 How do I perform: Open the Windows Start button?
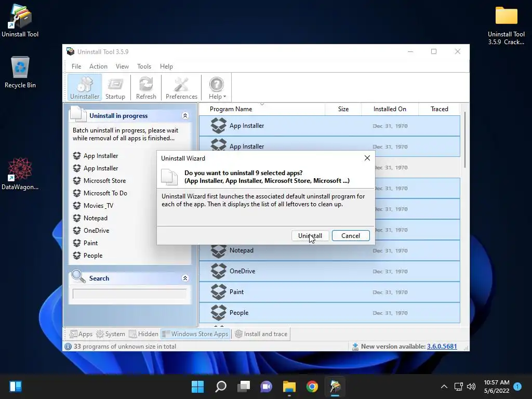point(198,387)
